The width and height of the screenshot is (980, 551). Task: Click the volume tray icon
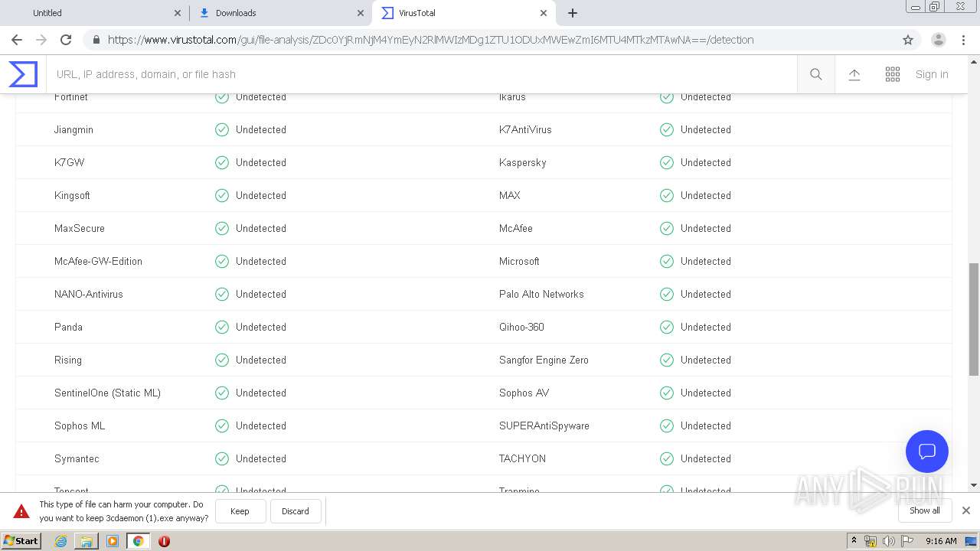(889, 541)
